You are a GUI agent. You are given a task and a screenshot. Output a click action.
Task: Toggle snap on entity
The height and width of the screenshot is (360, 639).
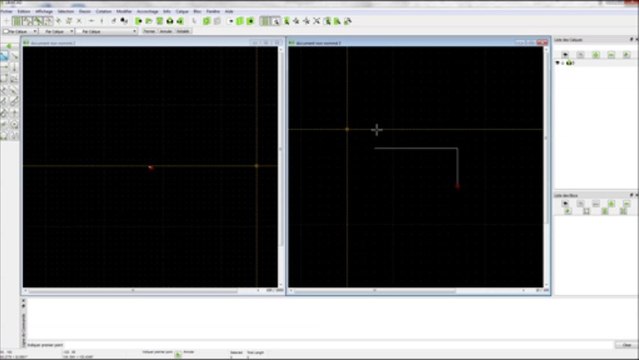37,21
